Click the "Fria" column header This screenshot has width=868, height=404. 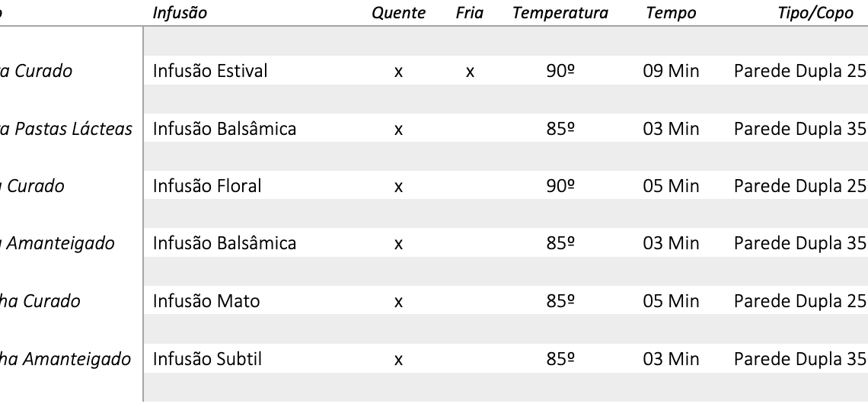pyautogui.click(x=470, y=13)
